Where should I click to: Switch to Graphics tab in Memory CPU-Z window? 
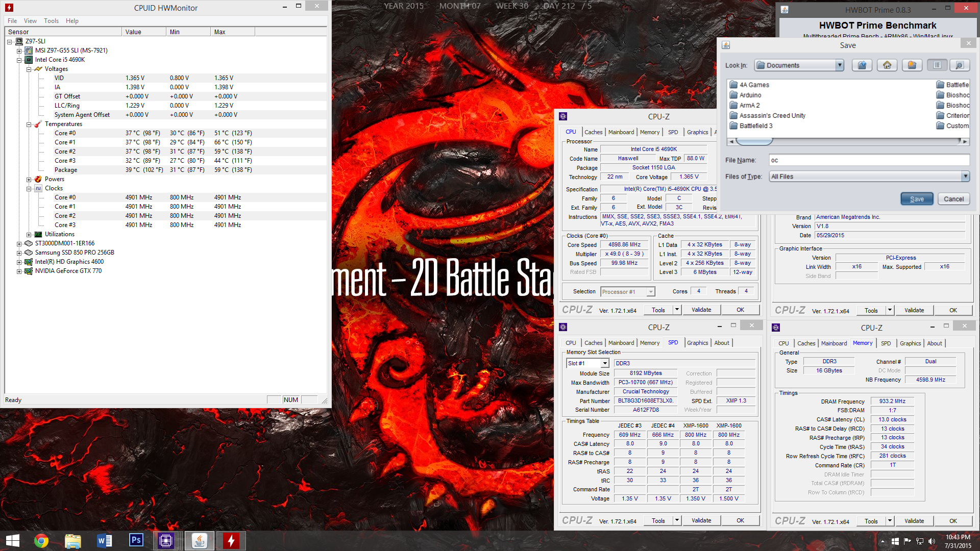[910, 343]
